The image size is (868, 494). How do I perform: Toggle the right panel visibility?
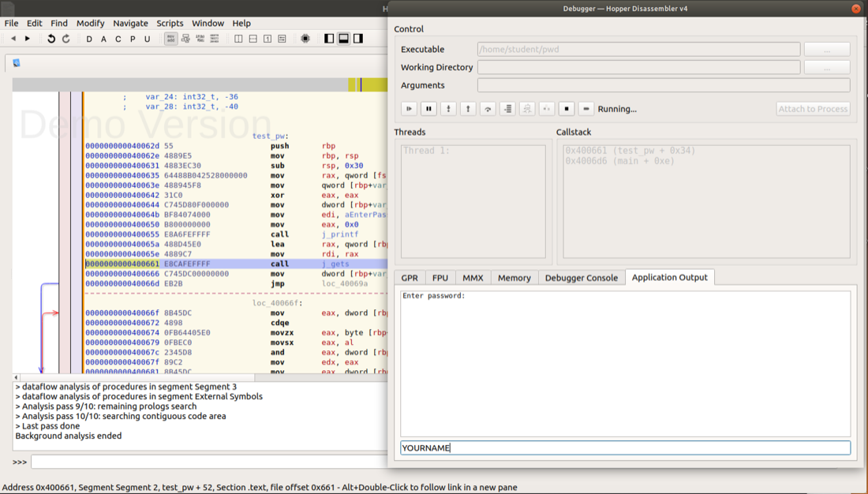pyautogui.click(x=358, y=39)
